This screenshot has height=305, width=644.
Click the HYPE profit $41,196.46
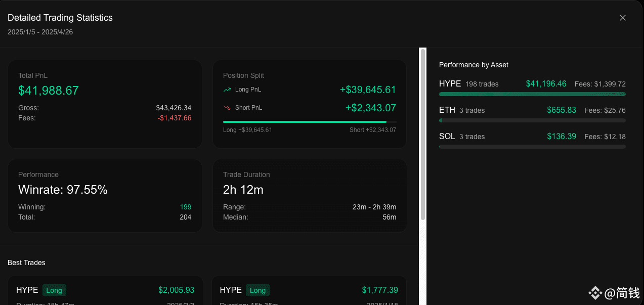point(546,84)
